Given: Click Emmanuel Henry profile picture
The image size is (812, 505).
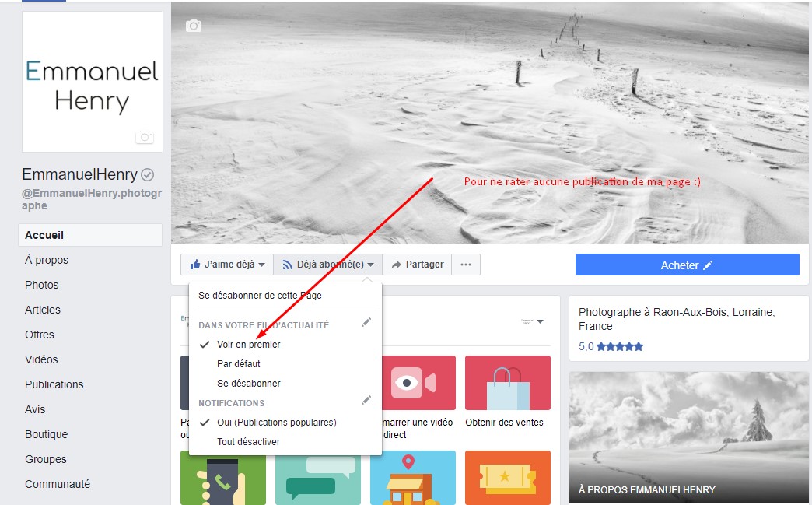Looking at the screenshot, I should click(x=93, y=82).
